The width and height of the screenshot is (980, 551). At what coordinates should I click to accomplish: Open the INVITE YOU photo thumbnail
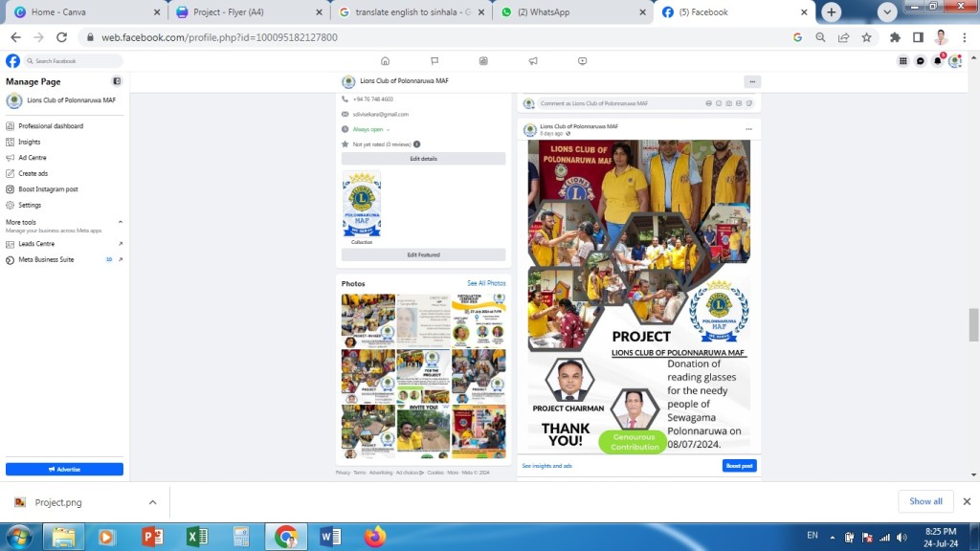(x=423, y=431)
